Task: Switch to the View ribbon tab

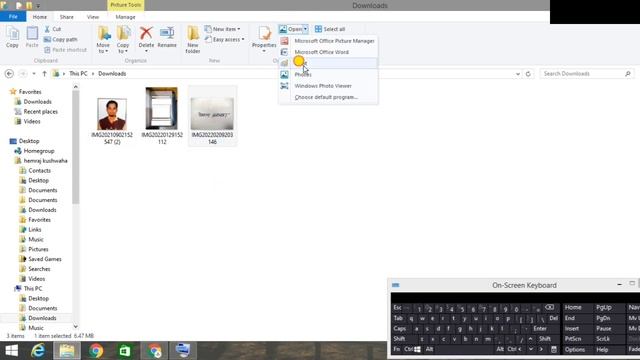Action: (93, 17)
